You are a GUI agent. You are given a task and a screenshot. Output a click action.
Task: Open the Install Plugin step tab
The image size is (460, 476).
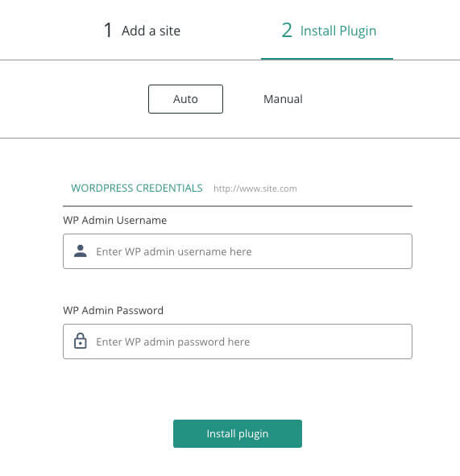[329, 31]
